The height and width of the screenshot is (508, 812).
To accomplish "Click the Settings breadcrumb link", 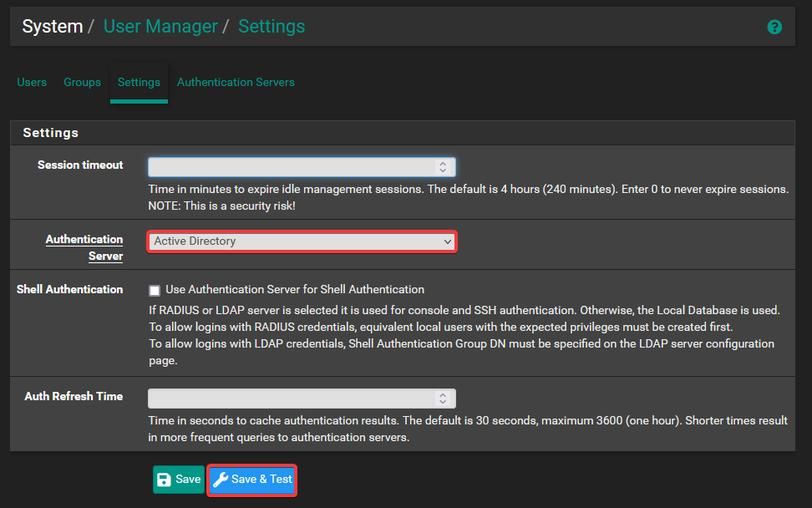I will point(272,27).
